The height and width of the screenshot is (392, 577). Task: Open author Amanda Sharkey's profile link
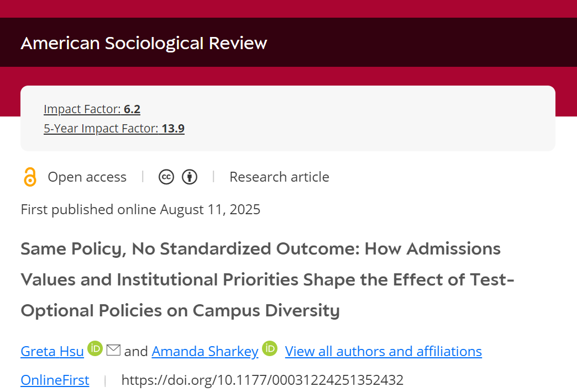coord(205,351)
